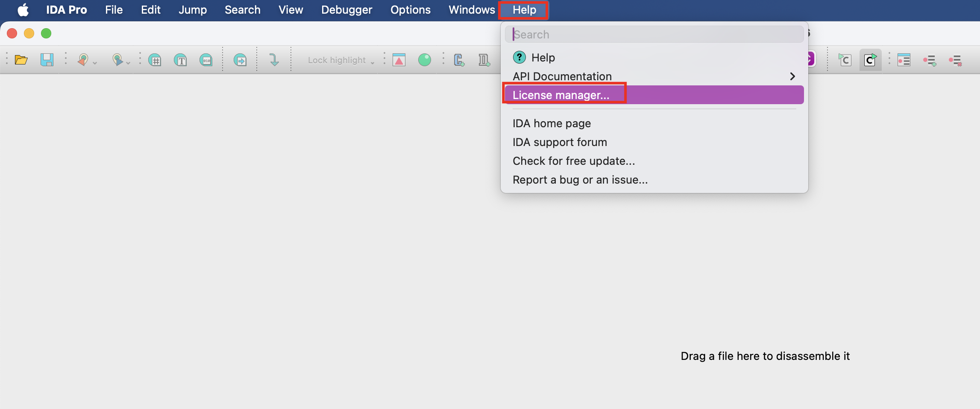Click the question mark Help icon
Viewport: 980px width, 409px height.
[519, 57]
